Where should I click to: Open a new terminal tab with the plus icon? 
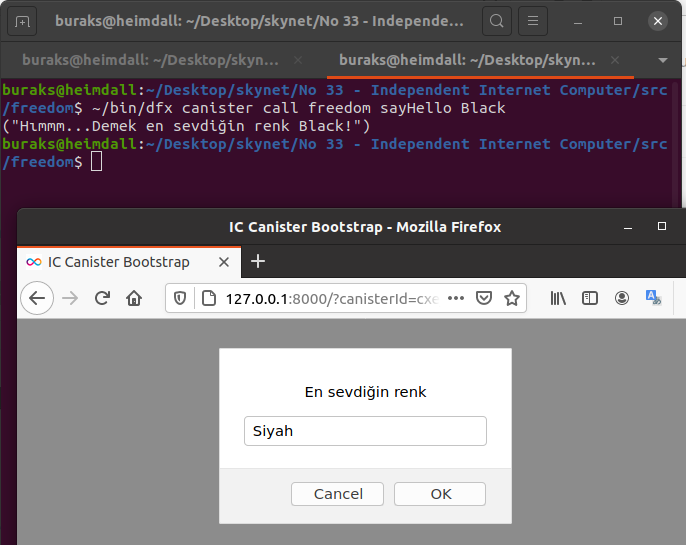pos(22,21)
